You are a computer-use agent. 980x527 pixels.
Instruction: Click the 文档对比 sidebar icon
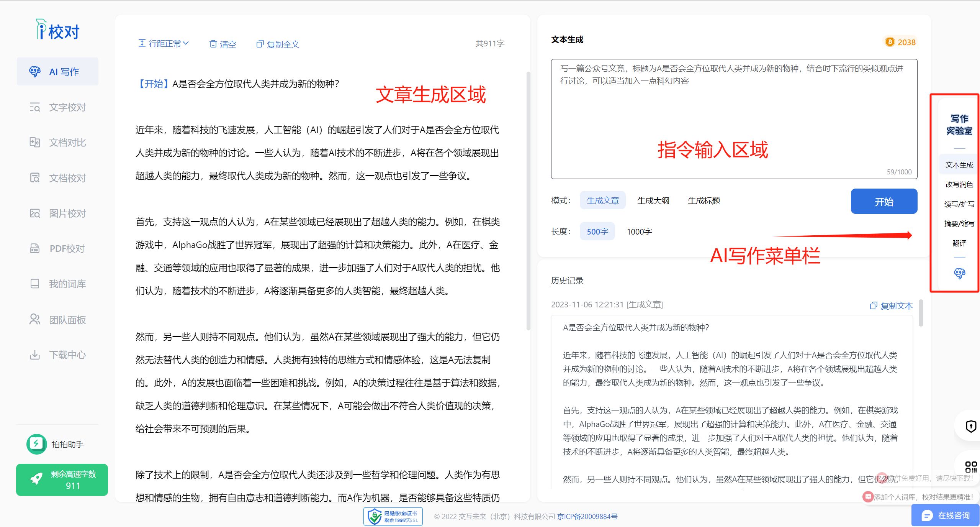click(35, 143)
